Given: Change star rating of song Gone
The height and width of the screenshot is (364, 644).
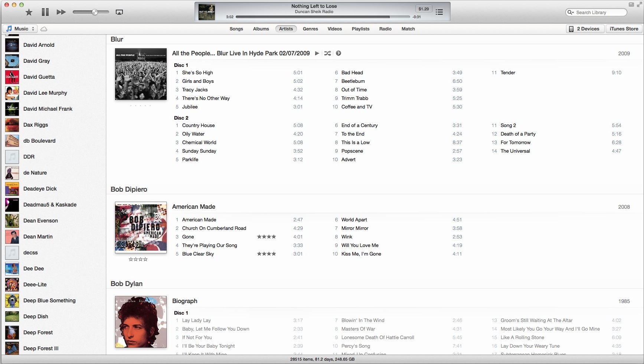Looking at the screenshot, I should click(x=267, y=237).
